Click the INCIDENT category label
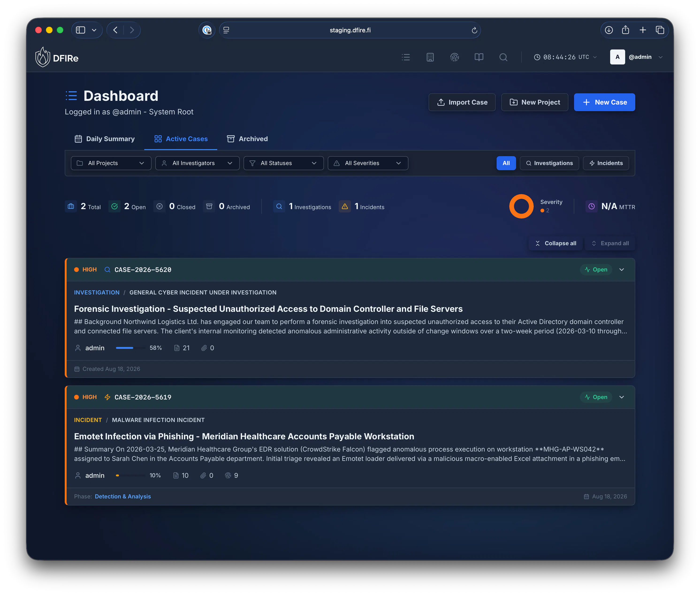The height and width of the screenshot is (595, 700). tap(88, 420)
